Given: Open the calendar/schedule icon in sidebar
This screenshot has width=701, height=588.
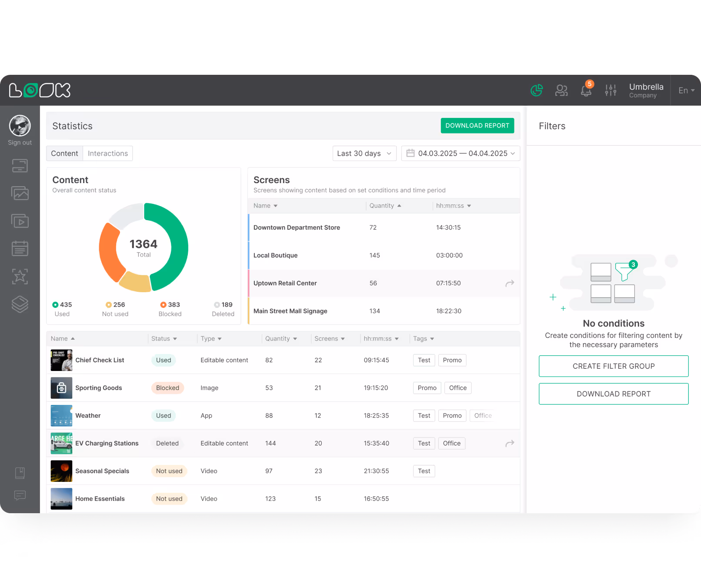Looking at the screenshot, I should (x=20, y=248).
